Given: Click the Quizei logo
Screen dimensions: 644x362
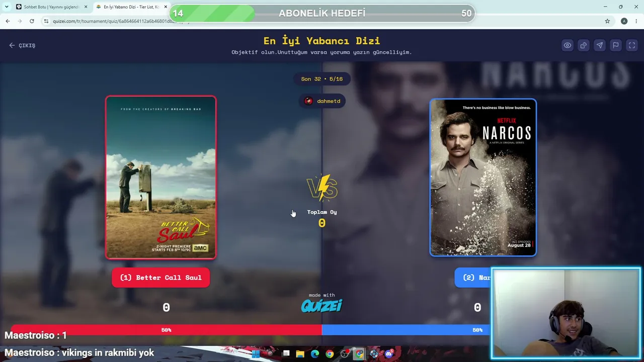Looking at the screenshot, I should [322, 305].
